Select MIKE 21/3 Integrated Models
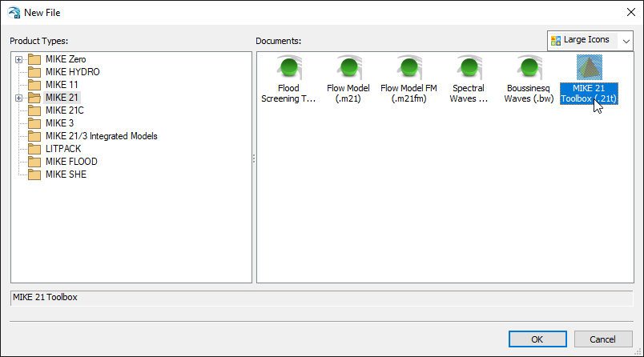Viewport: 644px width, 357px height. tap(101, 136)
